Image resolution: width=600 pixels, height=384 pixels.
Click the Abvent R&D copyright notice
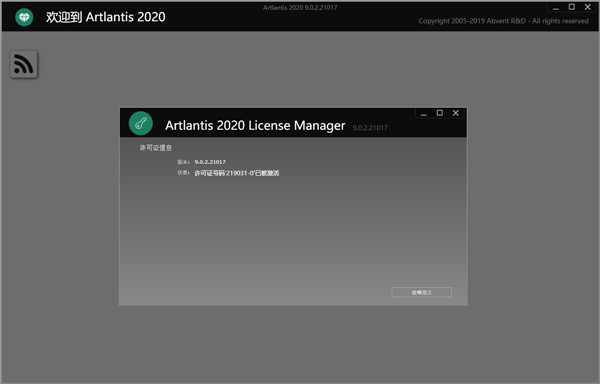pyautogui.click(x=503, y=21)
